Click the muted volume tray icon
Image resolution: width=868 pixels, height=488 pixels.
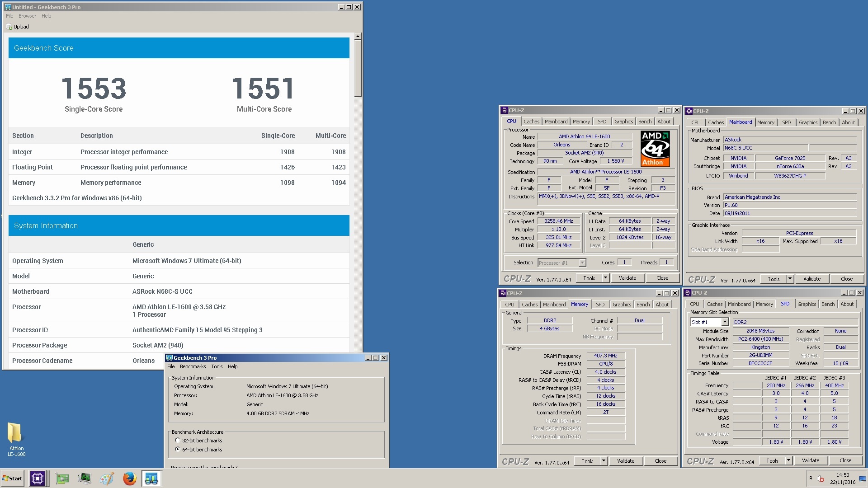click(x=821, y=479)
